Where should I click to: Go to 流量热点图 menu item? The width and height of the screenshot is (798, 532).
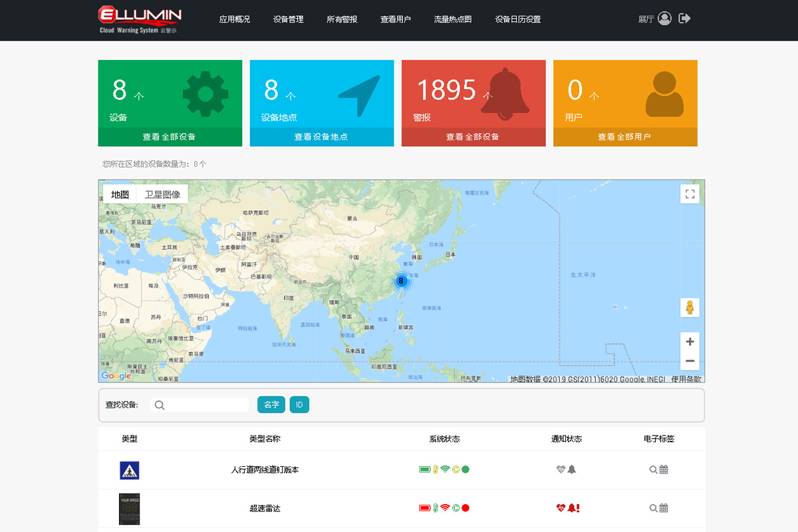(x=452, y=19)
